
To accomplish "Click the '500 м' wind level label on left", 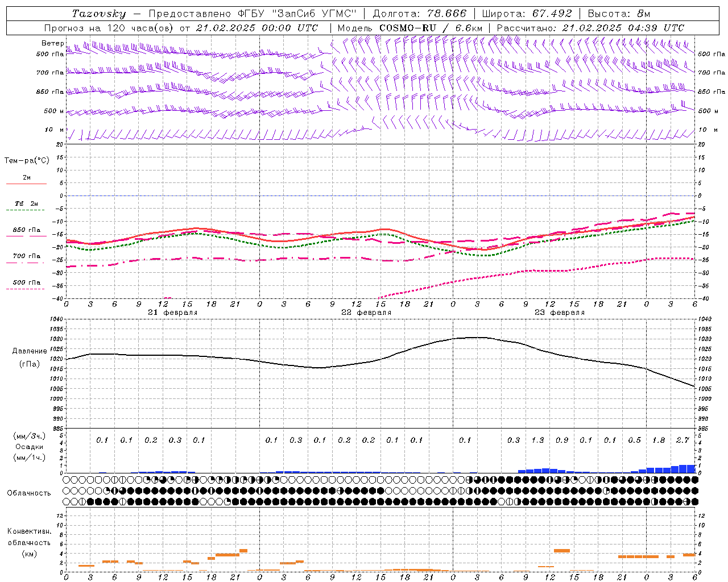I will [54, 111].
